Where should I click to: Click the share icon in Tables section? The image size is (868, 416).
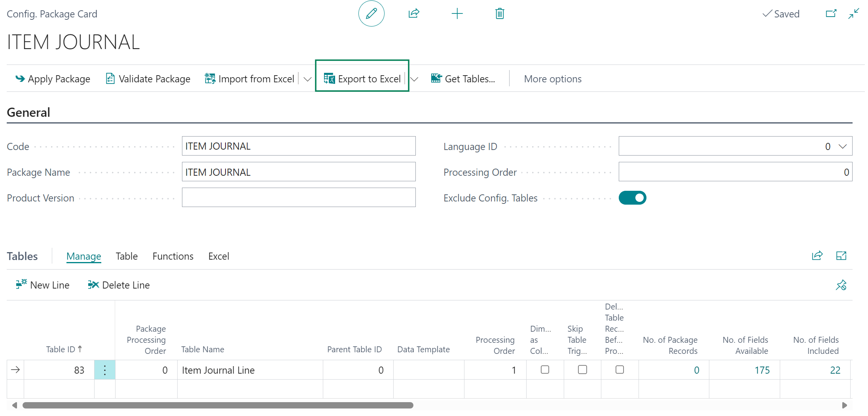(817, 256)
